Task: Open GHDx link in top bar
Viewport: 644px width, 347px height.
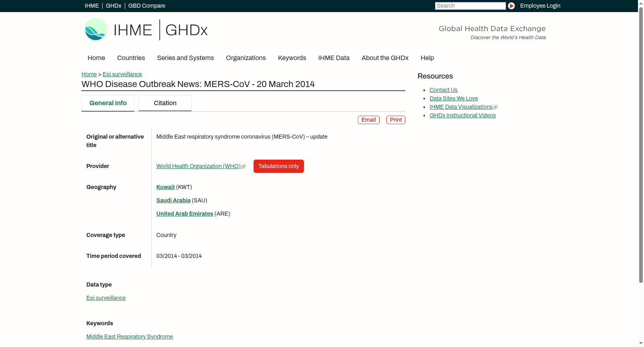Action: click(114, 6)
